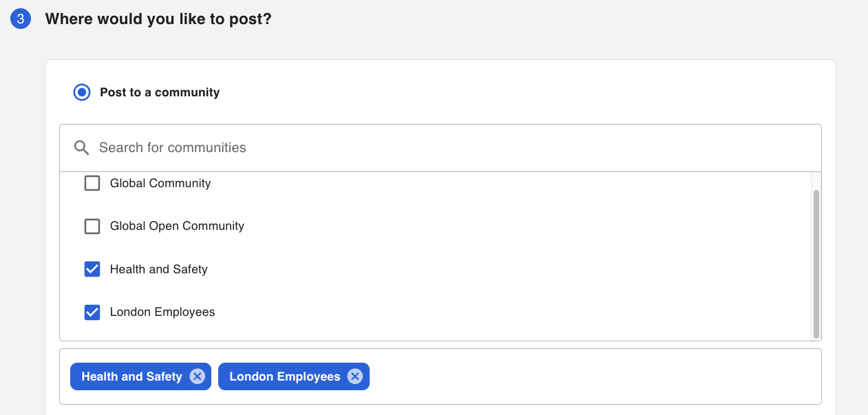Select the Post to a community radio button

[82, 92]
